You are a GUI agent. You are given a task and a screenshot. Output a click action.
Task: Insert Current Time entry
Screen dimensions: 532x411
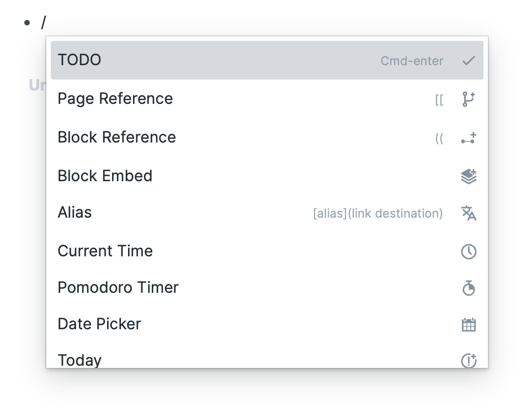tap(267, 251)
